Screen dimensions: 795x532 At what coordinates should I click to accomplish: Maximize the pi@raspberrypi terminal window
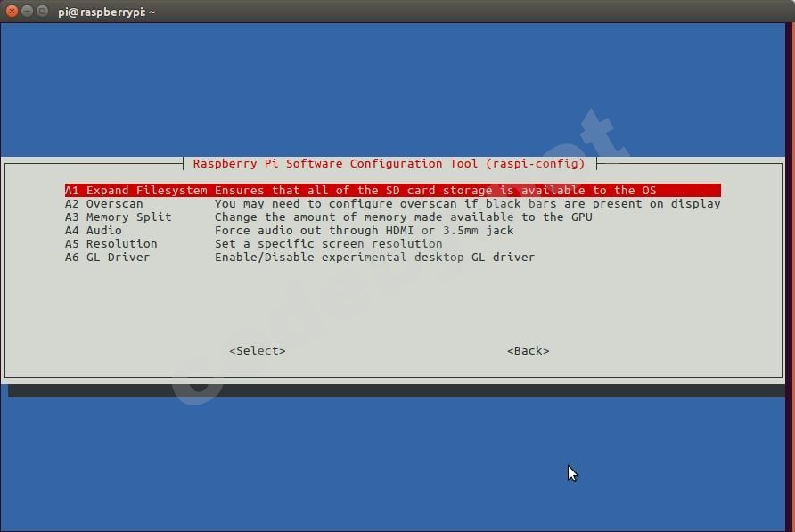pyautogui.click(x=43, y=12)
